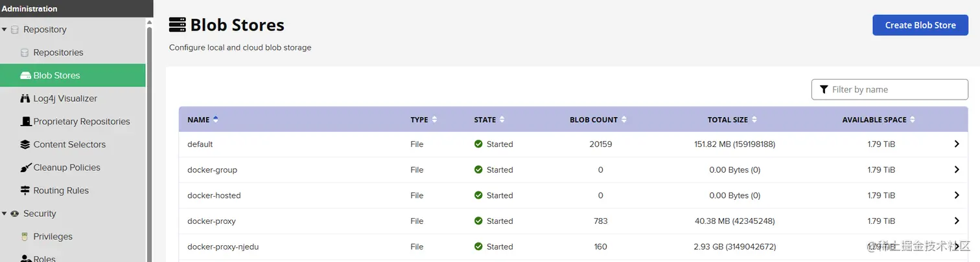Viewport: 980px width, 262px height.
Task: Click the Content Selectors layers icon
Action: (x=25, y=144)
